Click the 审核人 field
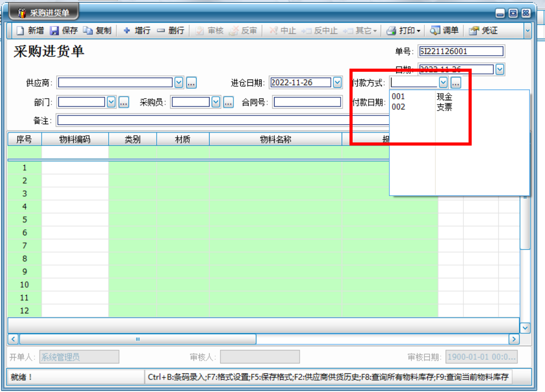Image resolution: width=545 pixels, height=392 pixels. tap(260, 357)
